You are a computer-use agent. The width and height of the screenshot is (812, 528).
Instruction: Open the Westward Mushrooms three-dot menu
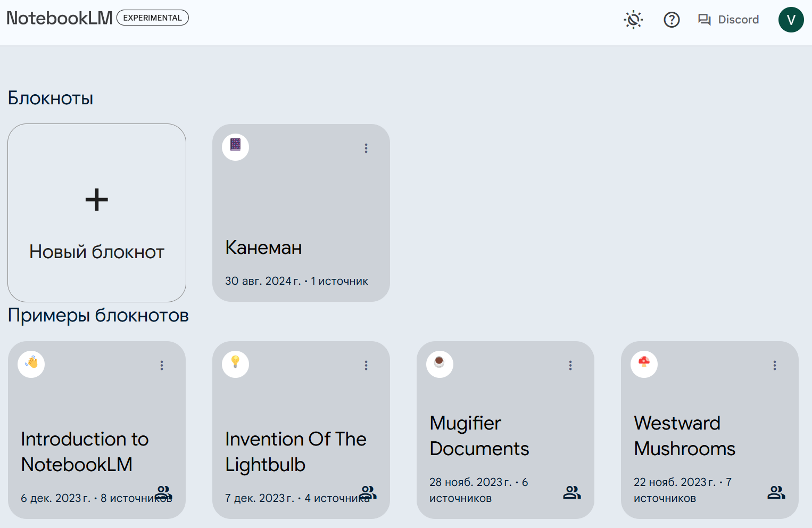coord(775,365)
